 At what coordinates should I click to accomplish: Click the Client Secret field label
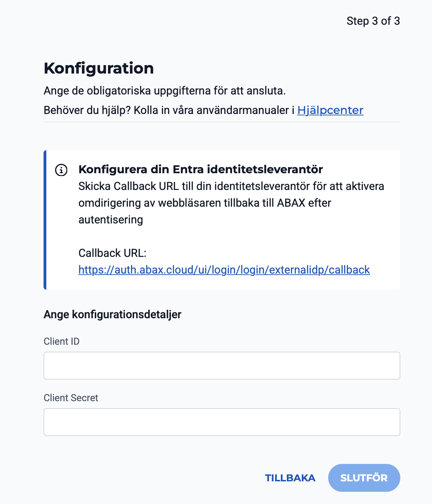pos(71,398)
